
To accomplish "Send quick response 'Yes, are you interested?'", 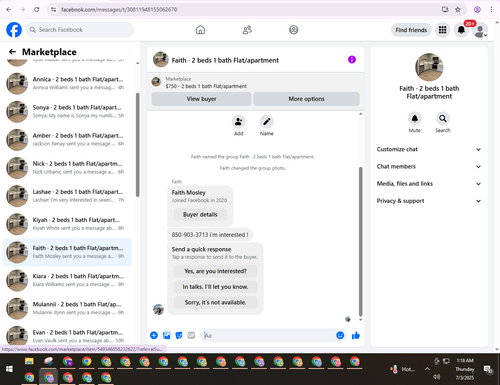I will (x=215, y=271).
